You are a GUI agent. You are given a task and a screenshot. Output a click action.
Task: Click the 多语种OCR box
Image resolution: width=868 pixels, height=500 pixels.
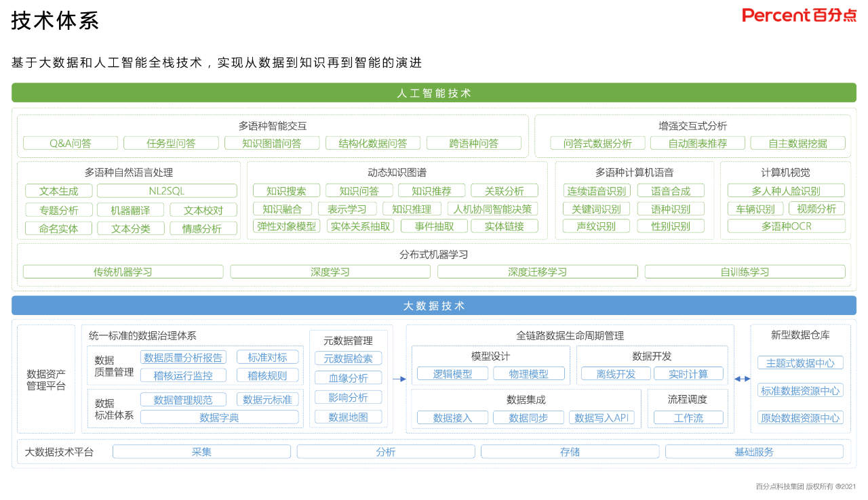tap(787, 226)
